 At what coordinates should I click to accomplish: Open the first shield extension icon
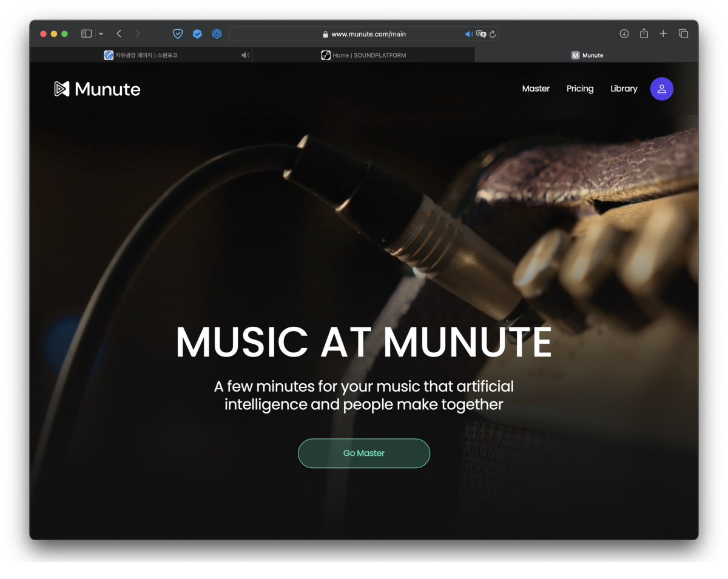[x=178, y=34]
